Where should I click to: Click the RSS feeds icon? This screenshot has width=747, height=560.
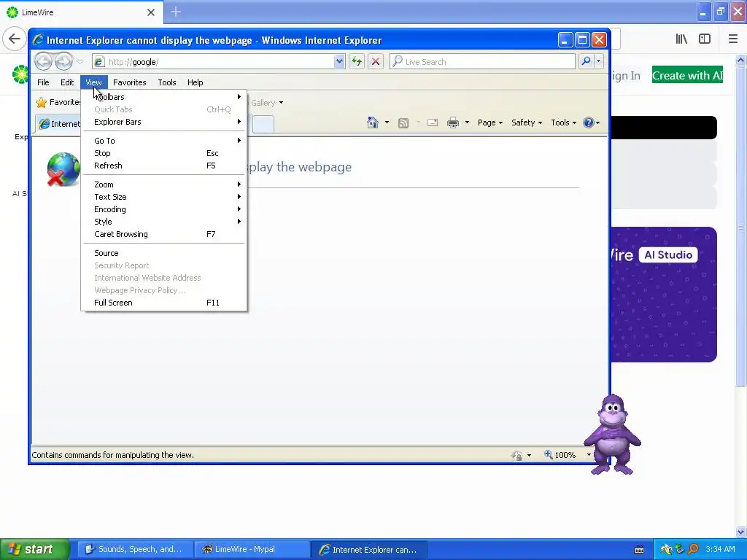(x=403, y=122)
